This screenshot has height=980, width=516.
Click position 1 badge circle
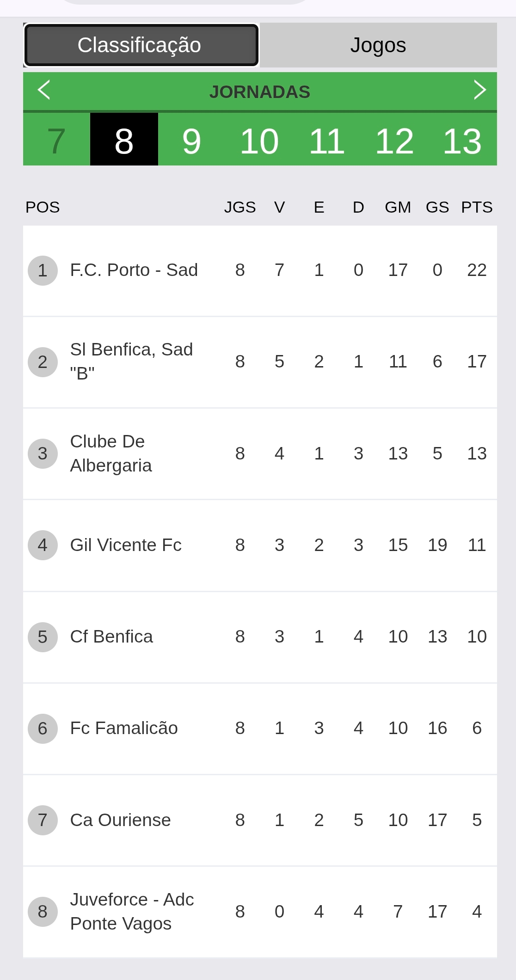pos(43,270)
